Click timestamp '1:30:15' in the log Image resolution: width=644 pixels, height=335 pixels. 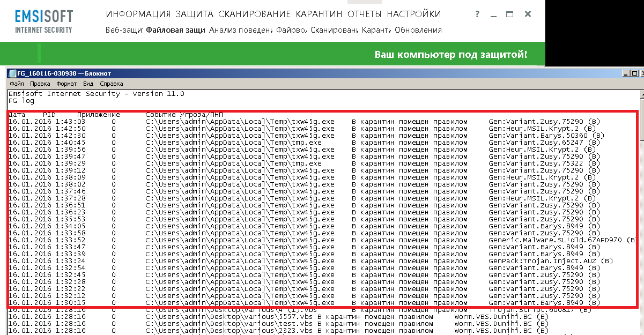coord(71,303)
